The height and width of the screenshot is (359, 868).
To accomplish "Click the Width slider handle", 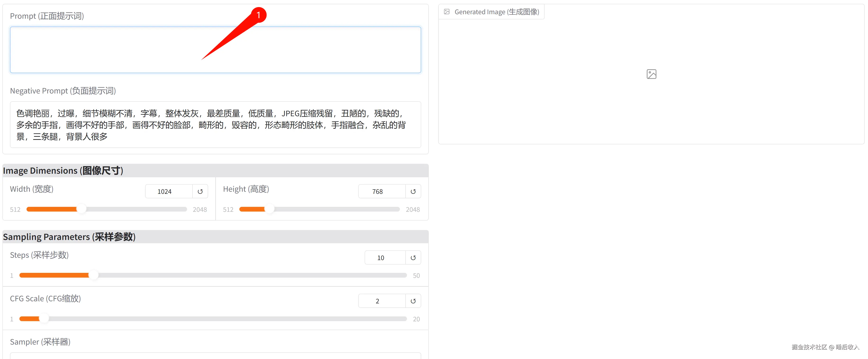I will click(81, 209).
